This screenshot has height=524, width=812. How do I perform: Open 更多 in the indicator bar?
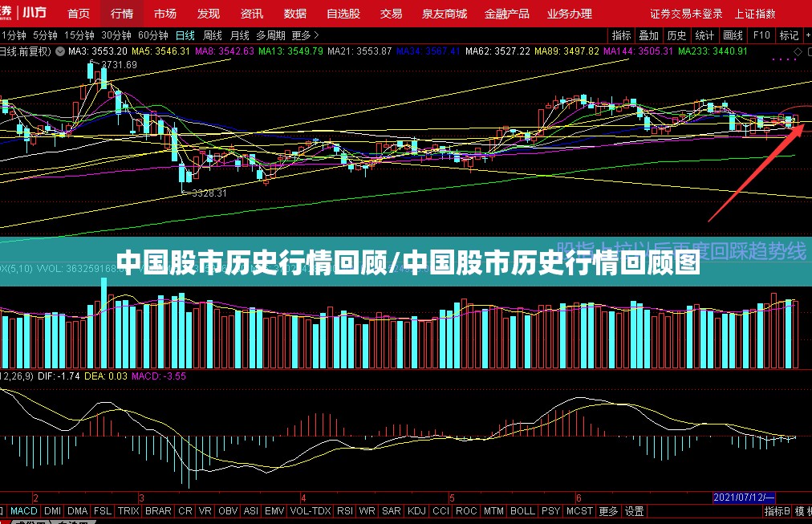608,511
